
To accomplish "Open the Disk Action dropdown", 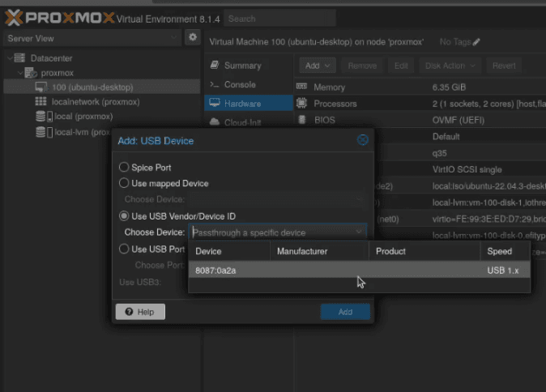I will 450,66.
